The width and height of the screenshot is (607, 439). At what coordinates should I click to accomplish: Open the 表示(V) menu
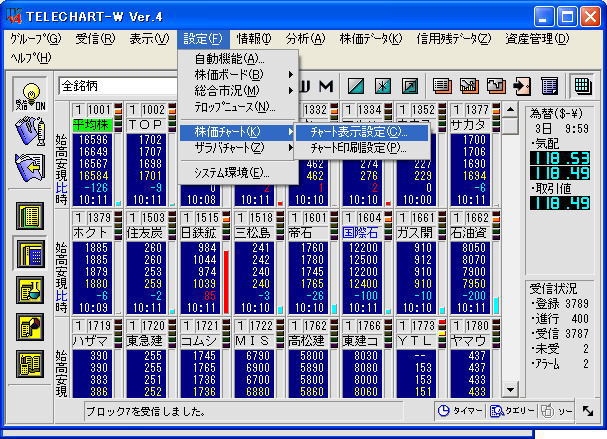click(149, 39)
